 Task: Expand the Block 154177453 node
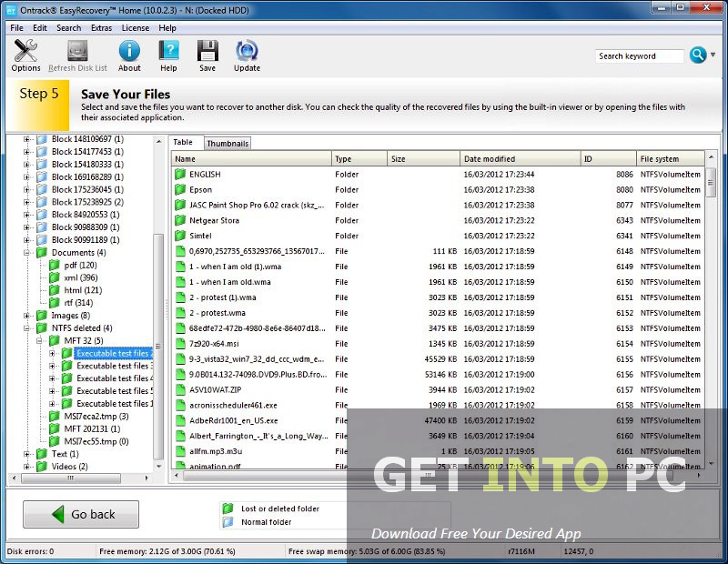click(x=27, y=152)
